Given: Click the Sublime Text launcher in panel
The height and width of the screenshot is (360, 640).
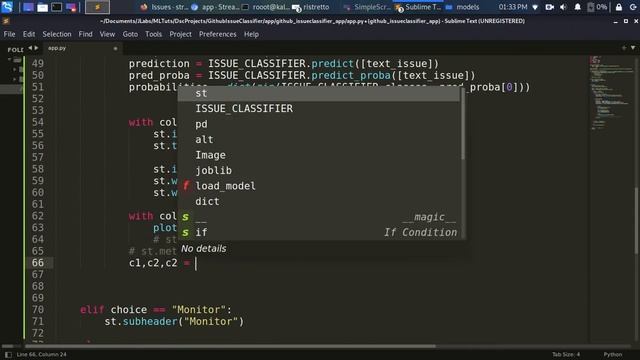Looking at the screenshot, I should pyautogui.click(x=97, y=7).
